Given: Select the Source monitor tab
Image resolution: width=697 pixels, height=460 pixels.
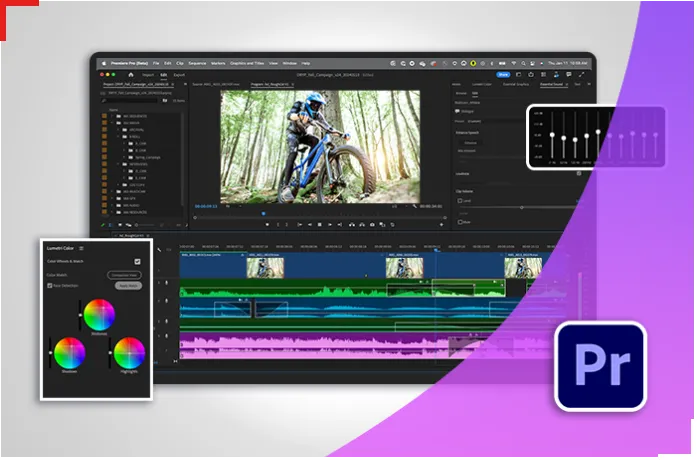Looking at the screenshot, I should [216, 84].
